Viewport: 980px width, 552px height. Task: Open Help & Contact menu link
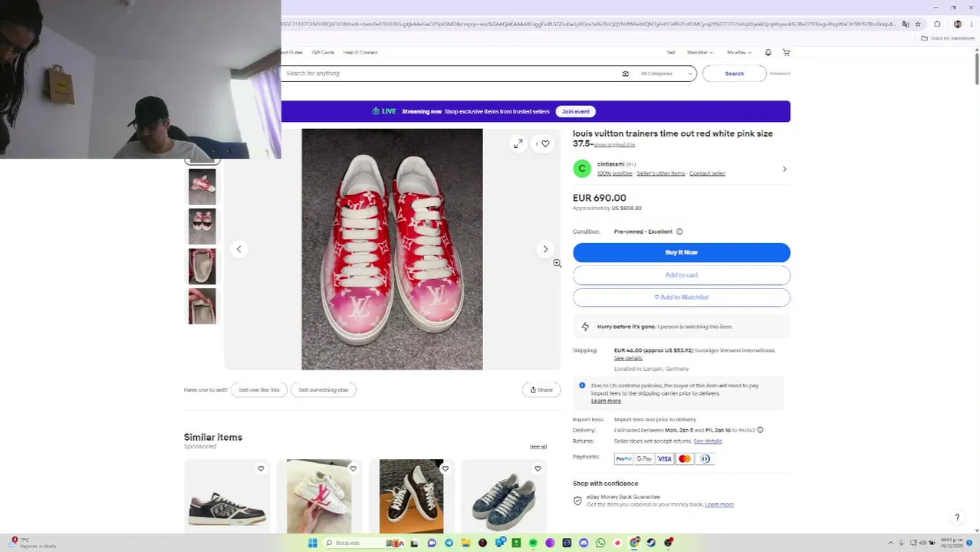pyautogui.click(x=360, y=52)
